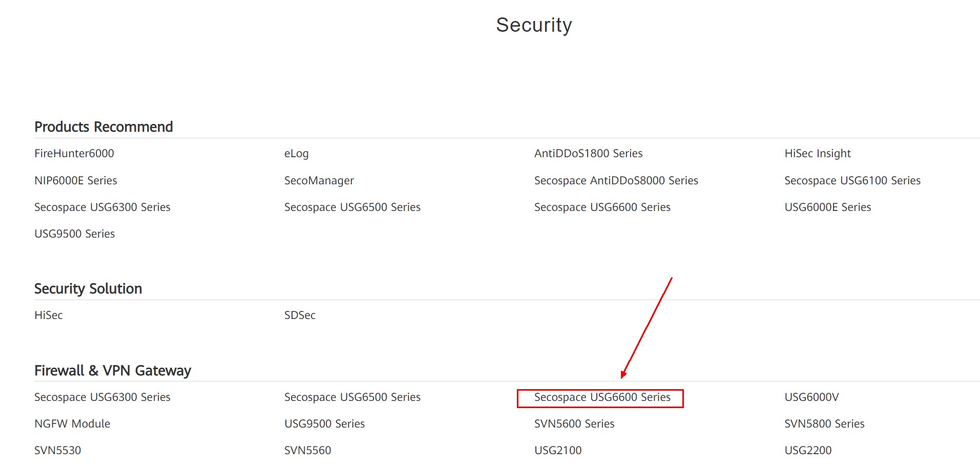Open AntiDDoS1800 Series
Viewport: 980px width, 468px height.
coord(588,153)
